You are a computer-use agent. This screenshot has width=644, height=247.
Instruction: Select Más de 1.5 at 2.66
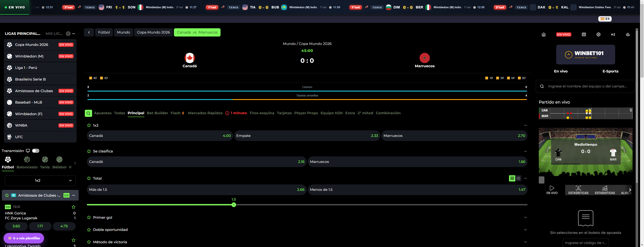pos(197,190)
